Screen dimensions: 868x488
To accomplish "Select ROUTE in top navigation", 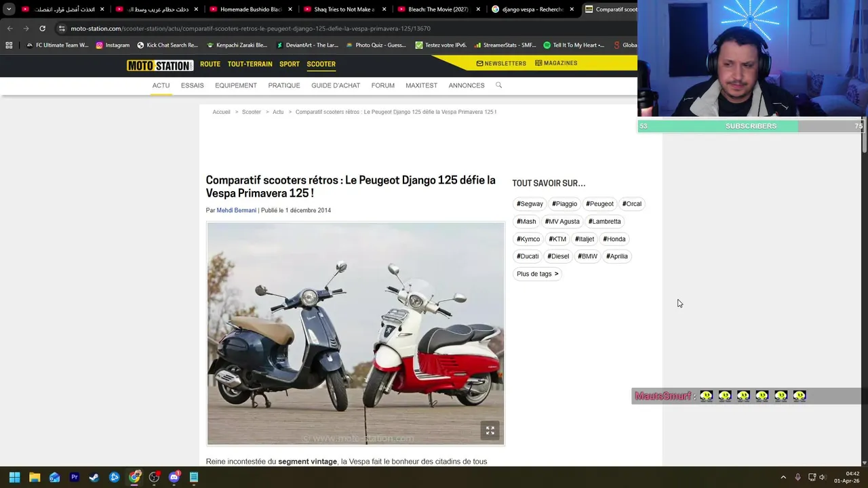I will click(x=210, y=64).
